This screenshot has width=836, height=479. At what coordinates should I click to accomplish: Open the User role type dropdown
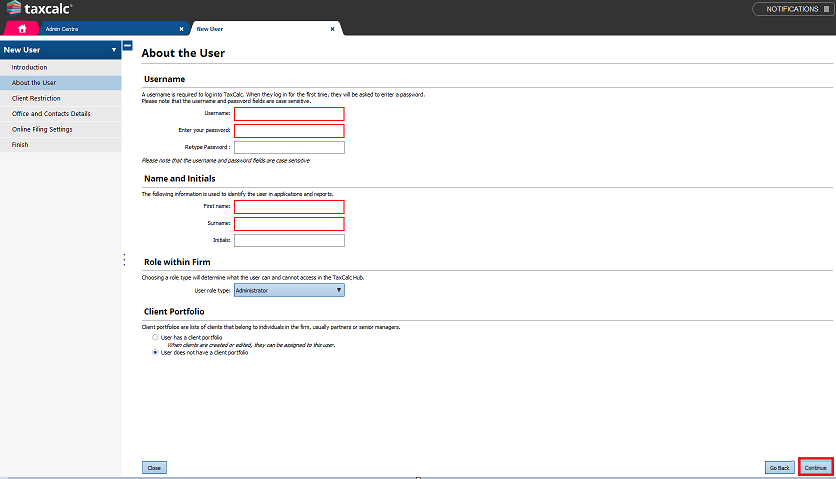click(x=289, y=290)
